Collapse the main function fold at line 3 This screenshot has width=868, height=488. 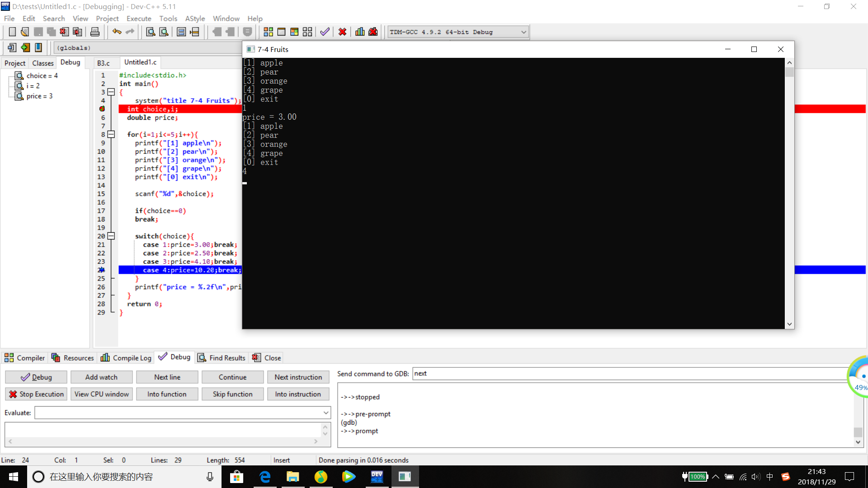(x=111, y=92)
